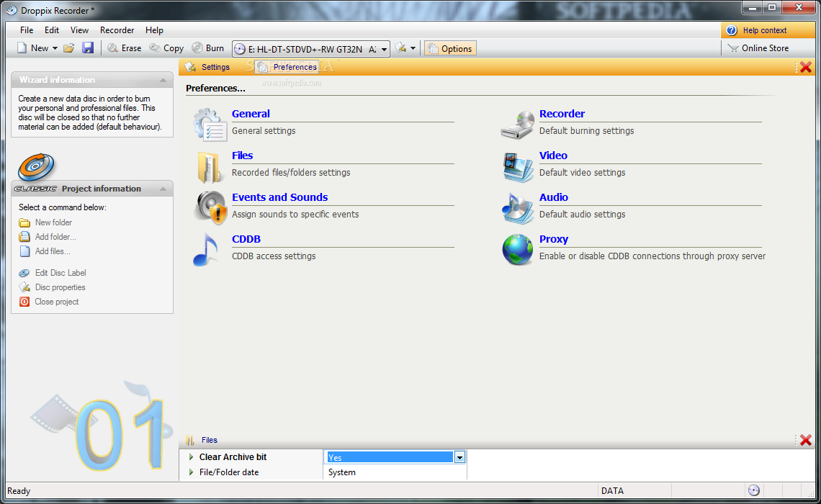The height and width of the screenshot is (504, 821).
Task: Click the Burn toolbar button
Action: (x=208, y=48)
